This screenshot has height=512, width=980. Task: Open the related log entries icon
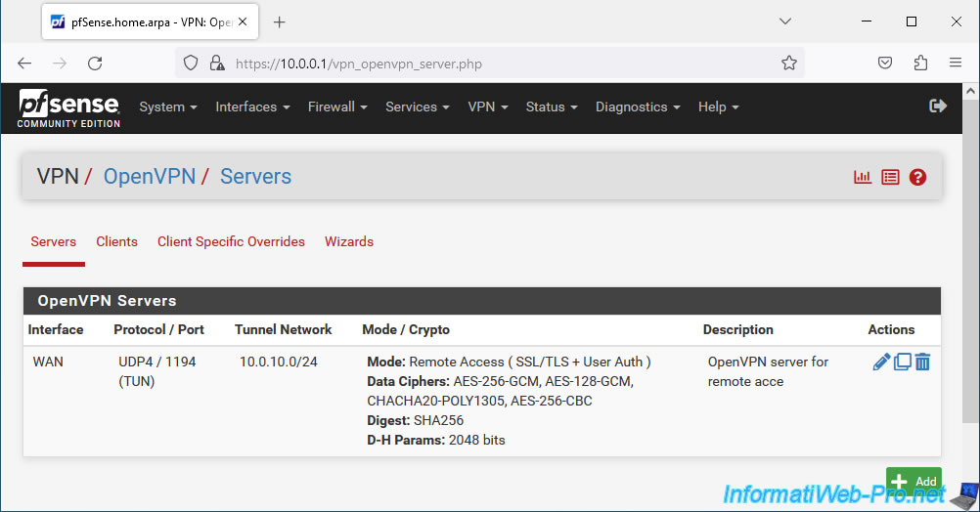click(890, 177)
